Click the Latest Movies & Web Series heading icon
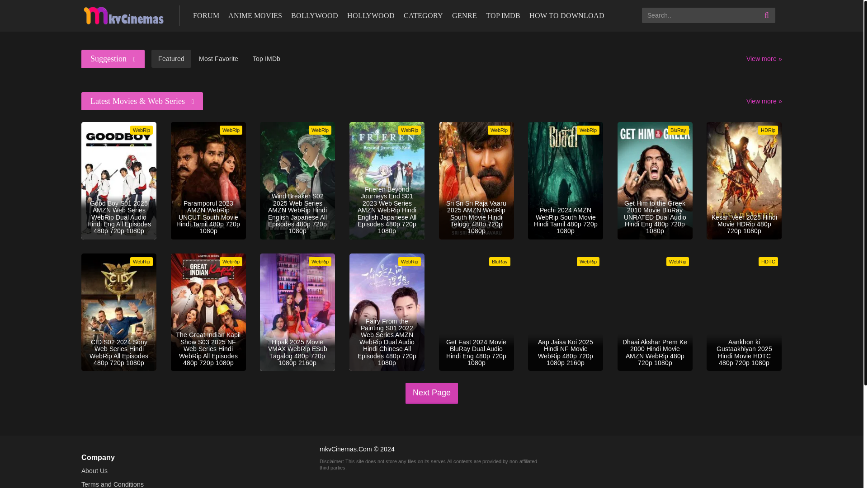 click(193, 102)
